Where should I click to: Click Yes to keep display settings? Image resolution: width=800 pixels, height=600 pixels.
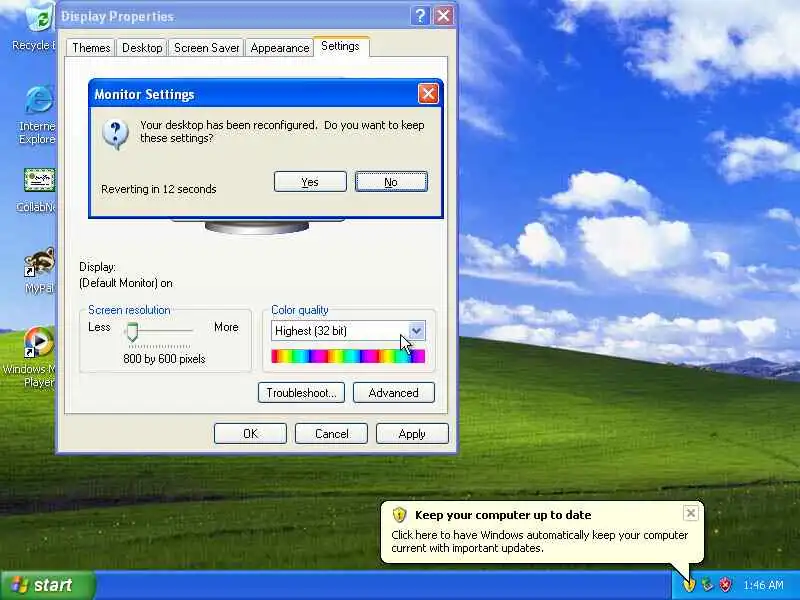point(310,182)
